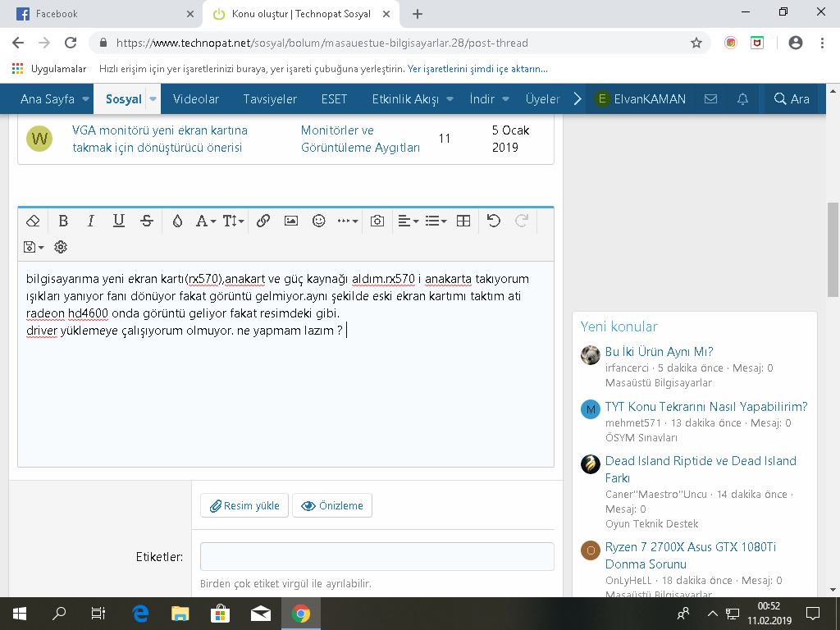This screenshot has height=630, width=840.
Task: Click the Etiketler tags input field
Action: click(377, 557)
